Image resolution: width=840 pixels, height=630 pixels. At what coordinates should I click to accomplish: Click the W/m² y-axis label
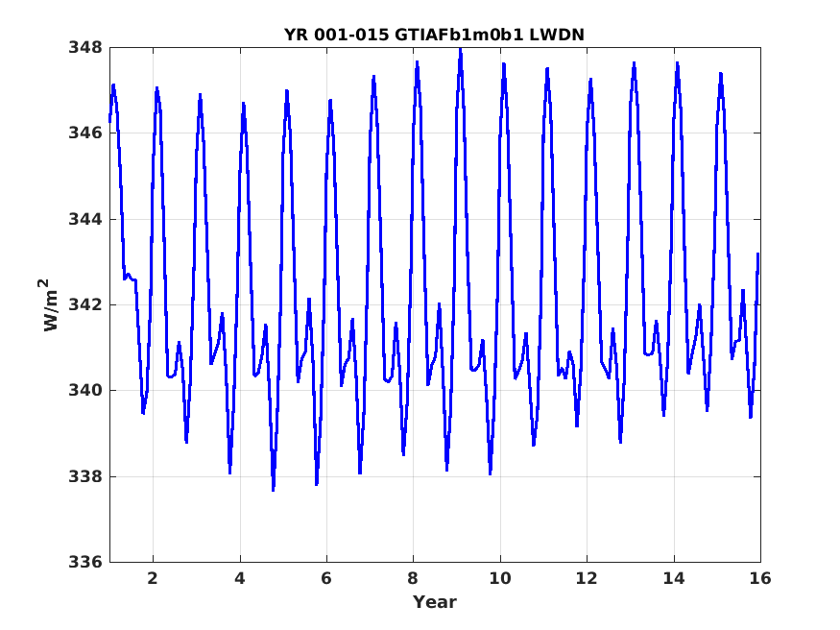50,304
